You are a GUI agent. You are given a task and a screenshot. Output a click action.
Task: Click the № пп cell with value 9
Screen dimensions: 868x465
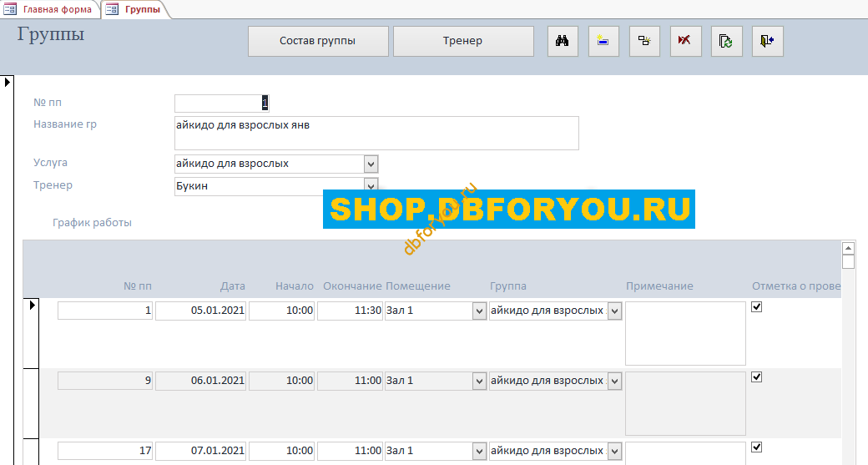(105, 381)
